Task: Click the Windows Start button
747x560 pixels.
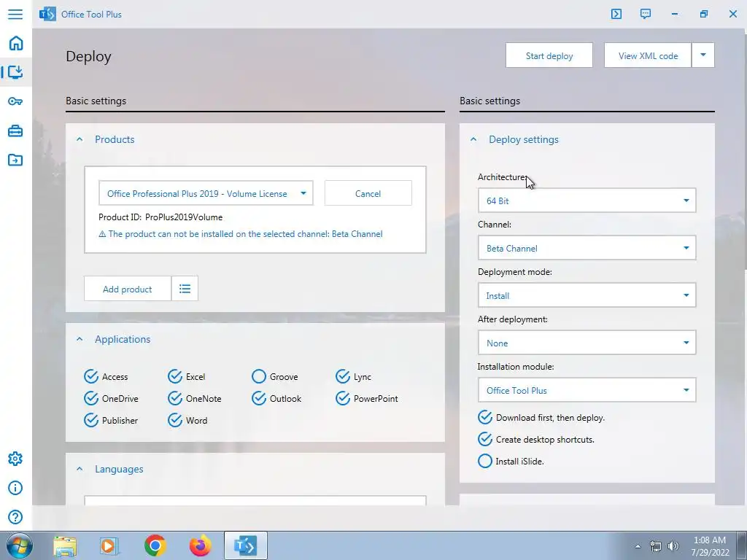Action: coord(19,545)
